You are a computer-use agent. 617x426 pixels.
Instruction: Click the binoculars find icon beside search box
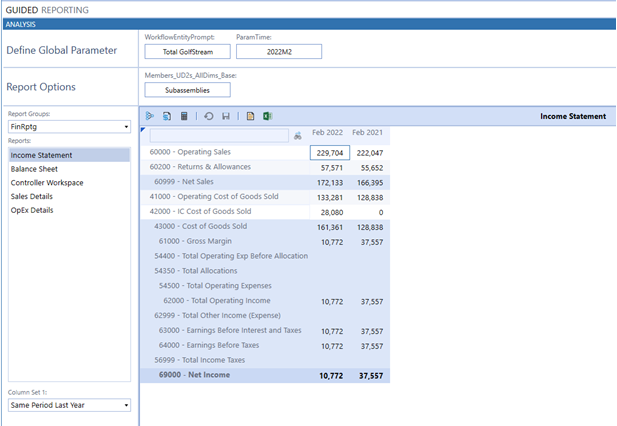click(298, 136)
